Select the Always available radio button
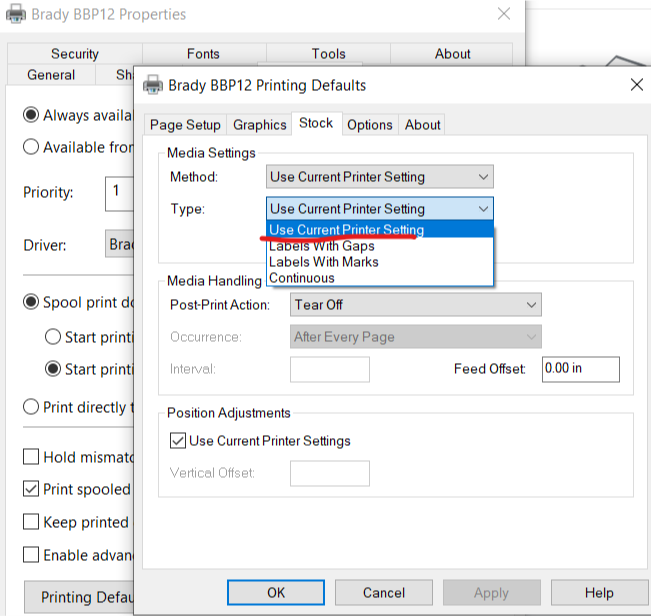This screenshot has width=651, height=616. pos(31,116)
